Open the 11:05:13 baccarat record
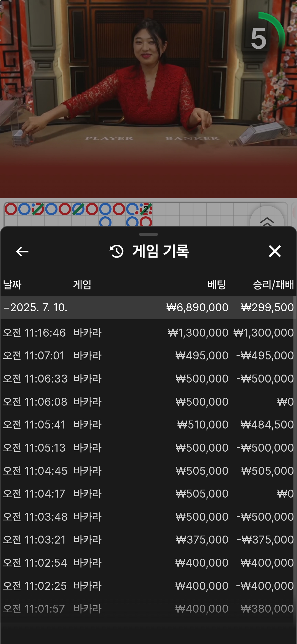This screenshot has width=297, height=644. click(x=148, y=448)
